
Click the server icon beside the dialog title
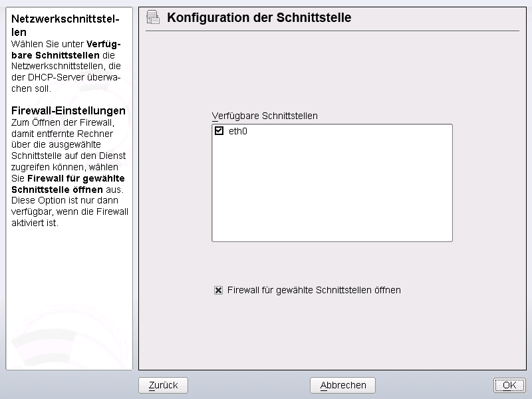[153, 17]
